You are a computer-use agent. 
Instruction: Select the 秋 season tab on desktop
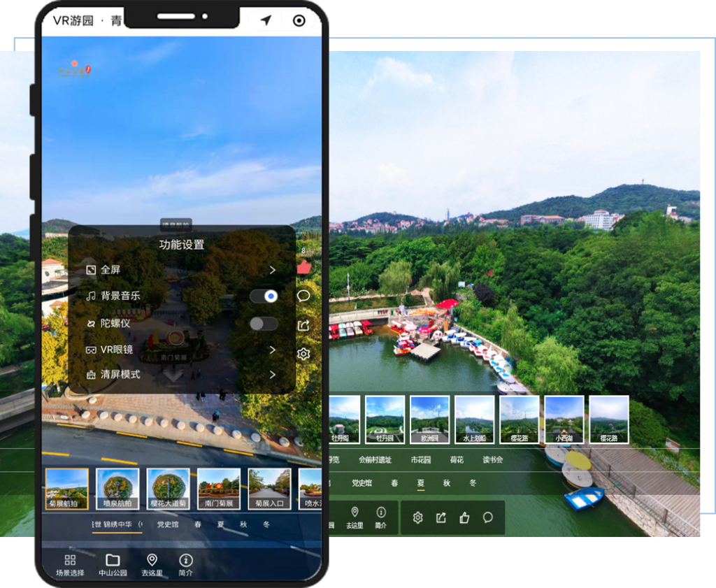pyautogui.click(x=447, y=483)
